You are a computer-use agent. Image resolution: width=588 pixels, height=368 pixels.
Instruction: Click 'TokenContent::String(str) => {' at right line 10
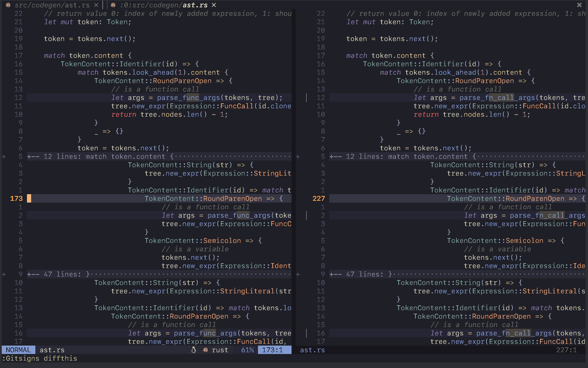coord(460,282)
